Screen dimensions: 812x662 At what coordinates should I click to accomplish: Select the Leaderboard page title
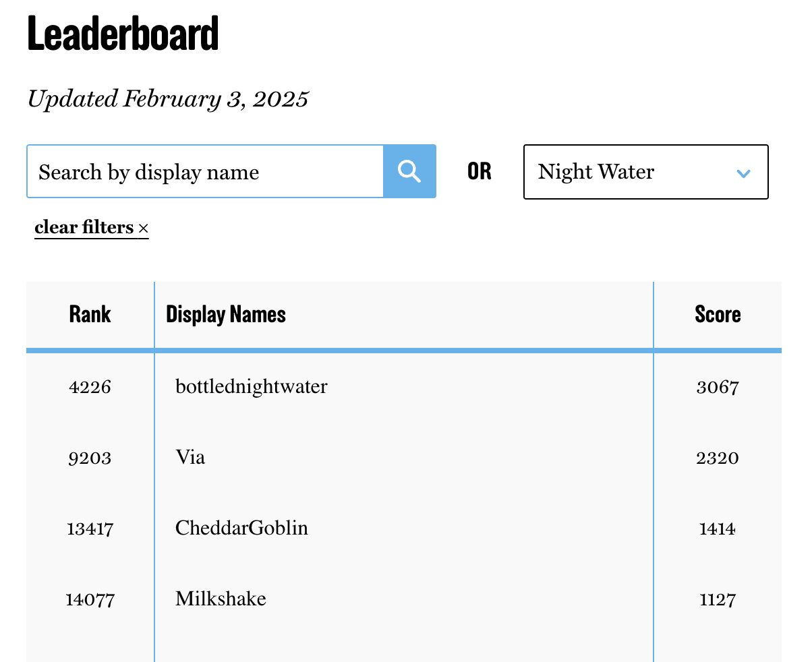click(x=123, y=32)
